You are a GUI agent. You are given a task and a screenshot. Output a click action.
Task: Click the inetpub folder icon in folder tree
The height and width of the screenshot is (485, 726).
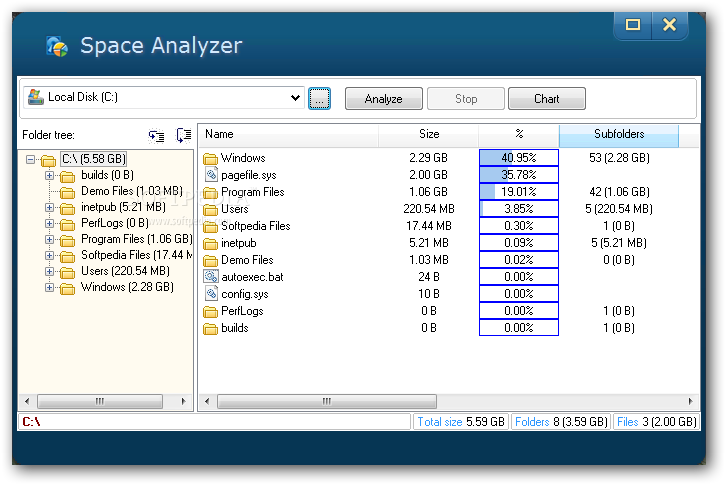67,208
